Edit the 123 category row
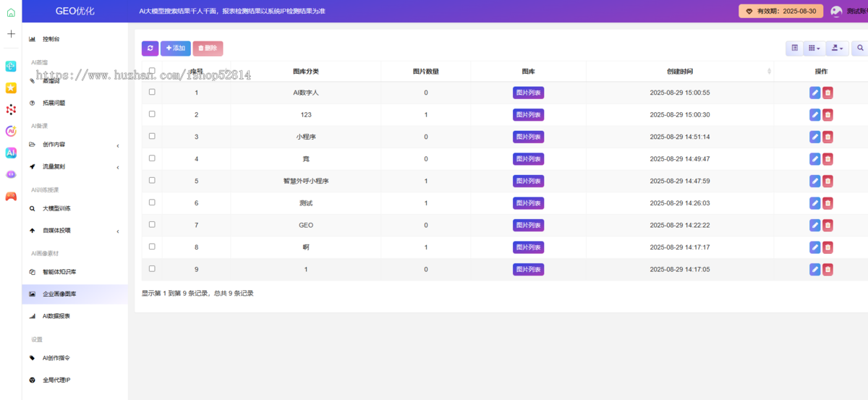The width and height of the screenshot is (868, 400). coord(815,115)
